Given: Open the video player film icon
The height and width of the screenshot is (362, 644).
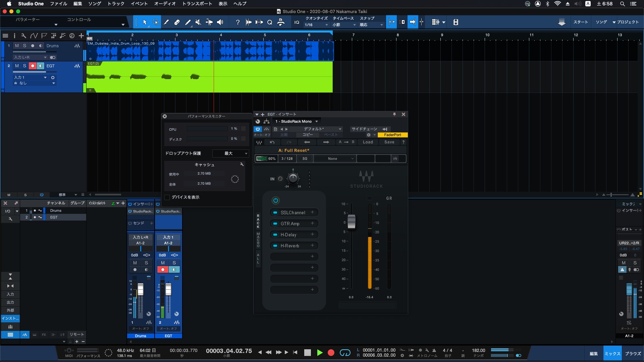Looking at the screenshot, I should pos(455,22).
